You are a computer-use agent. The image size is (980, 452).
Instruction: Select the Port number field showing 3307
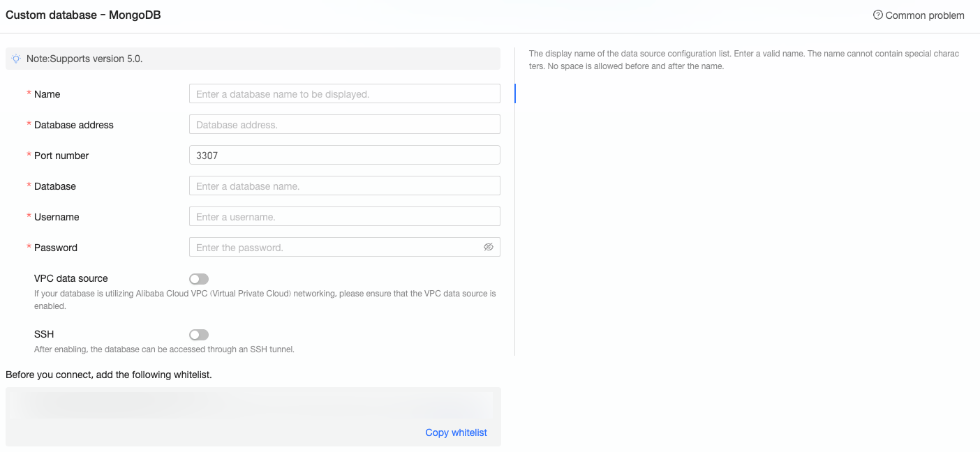point(344,155)
